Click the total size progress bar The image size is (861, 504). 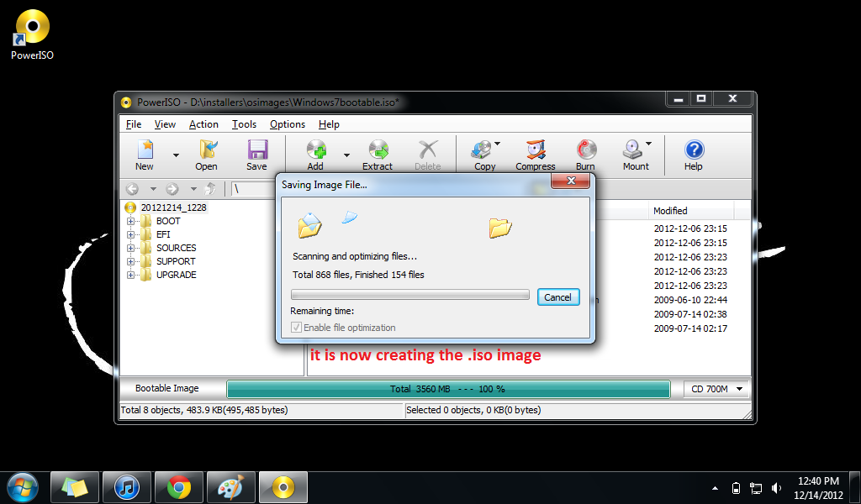[x=448, y=389]
